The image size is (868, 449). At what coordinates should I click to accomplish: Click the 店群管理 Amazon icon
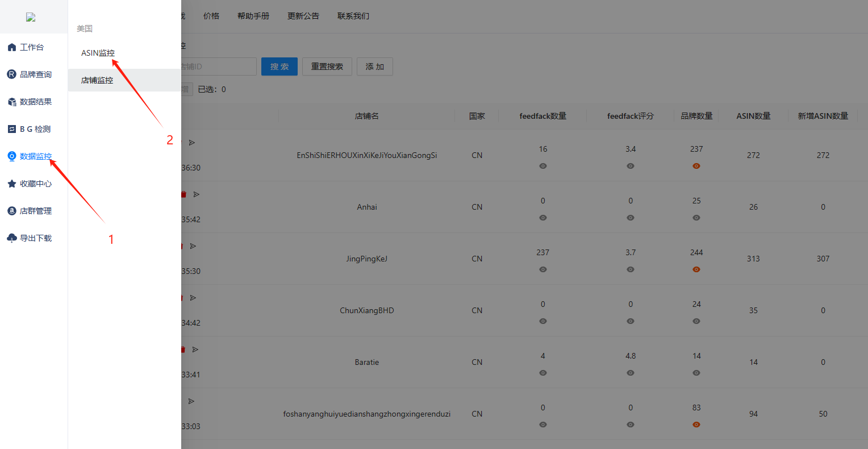point(12,211)
